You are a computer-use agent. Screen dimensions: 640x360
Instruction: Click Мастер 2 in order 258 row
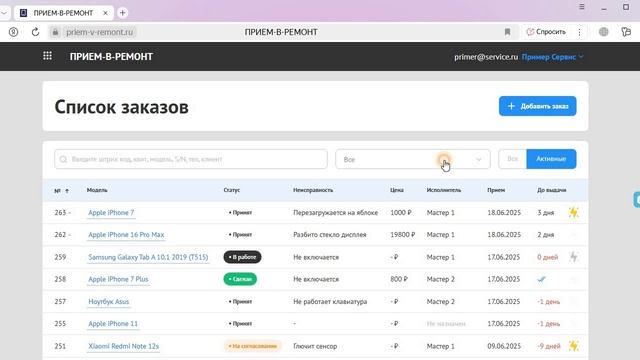[x=440, y=279]
